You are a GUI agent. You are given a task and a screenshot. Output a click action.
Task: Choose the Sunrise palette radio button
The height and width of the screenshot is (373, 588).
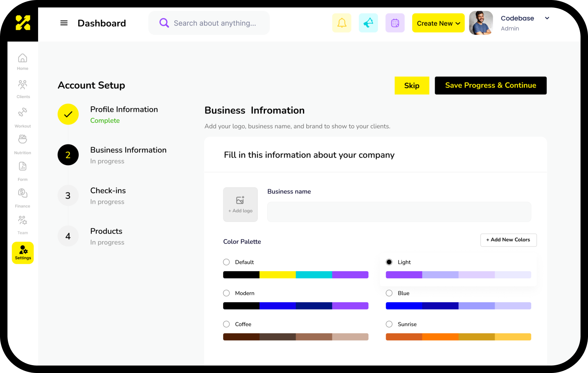coord(389,324)
